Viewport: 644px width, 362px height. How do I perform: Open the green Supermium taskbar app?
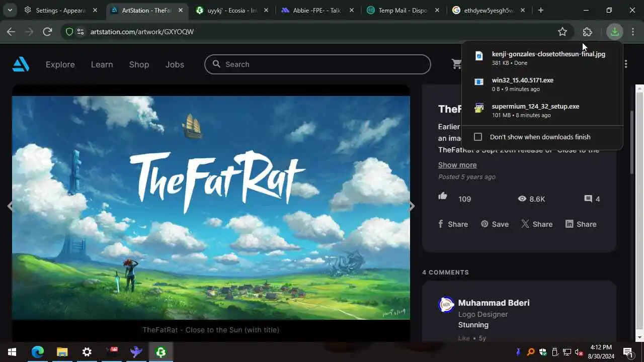coord(161,352)
